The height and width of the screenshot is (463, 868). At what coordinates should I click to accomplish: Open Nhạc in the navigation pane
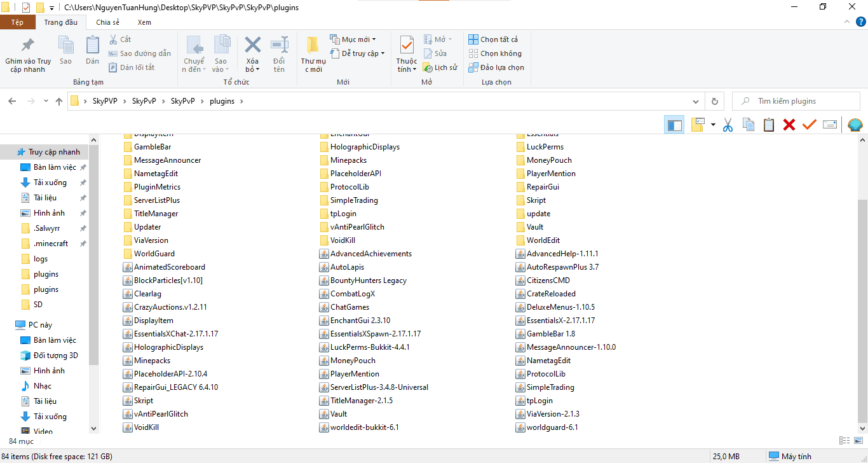[43, 386]
